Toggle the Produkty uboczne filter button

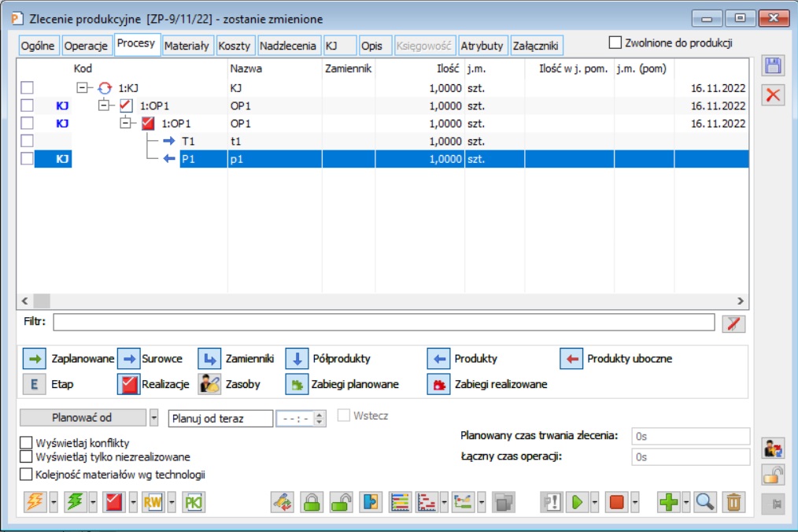570,359
